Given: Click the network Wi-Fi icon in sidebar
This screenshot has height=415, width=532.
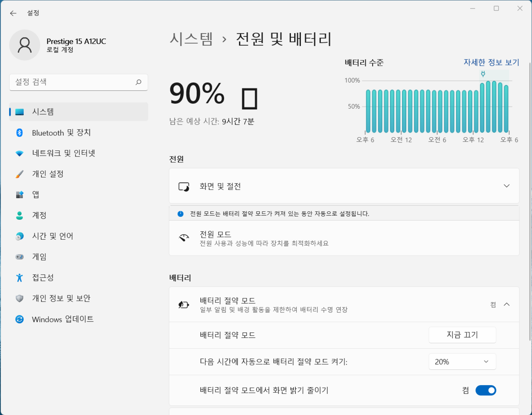Looking at the screenshot, I should (20, 153).
